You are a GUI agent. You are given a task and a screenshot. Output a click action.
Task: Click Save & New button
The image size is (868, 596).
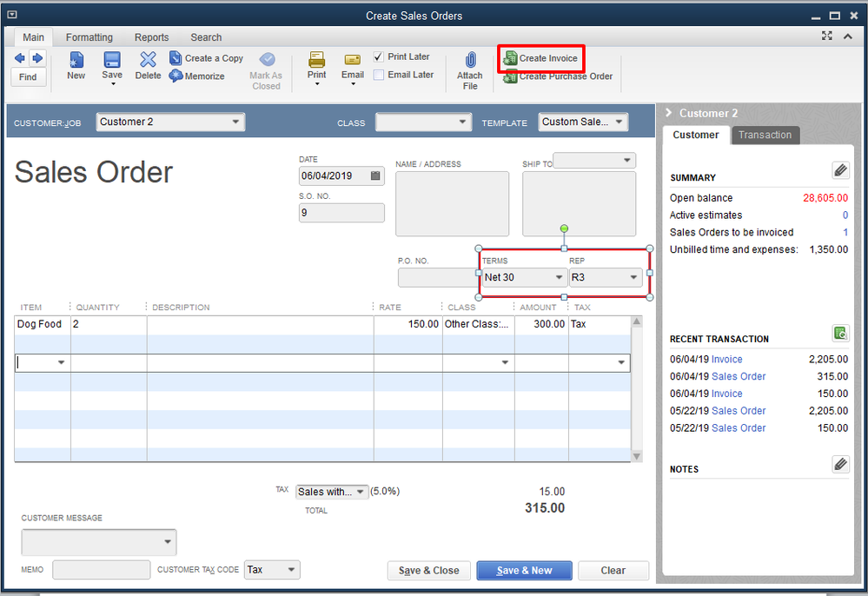pyautogui.click(x=524, y=571)
